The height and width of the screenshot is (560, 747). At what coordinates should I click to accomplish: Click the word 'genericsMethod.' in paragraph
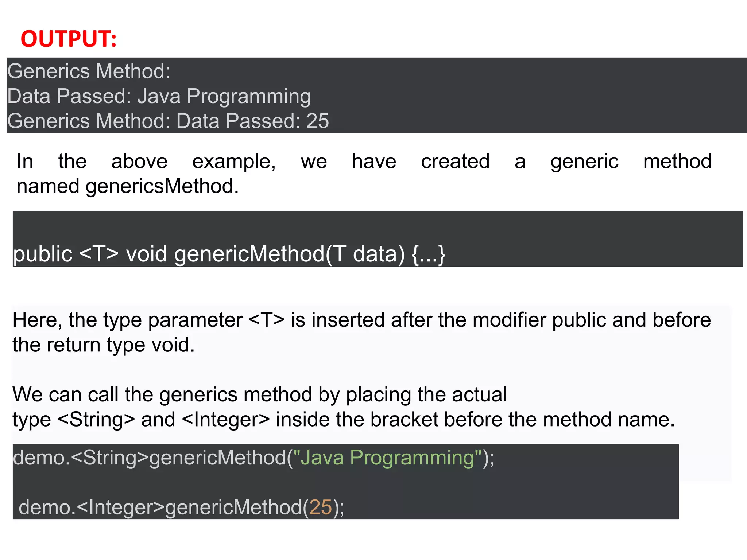click(162, 186)
